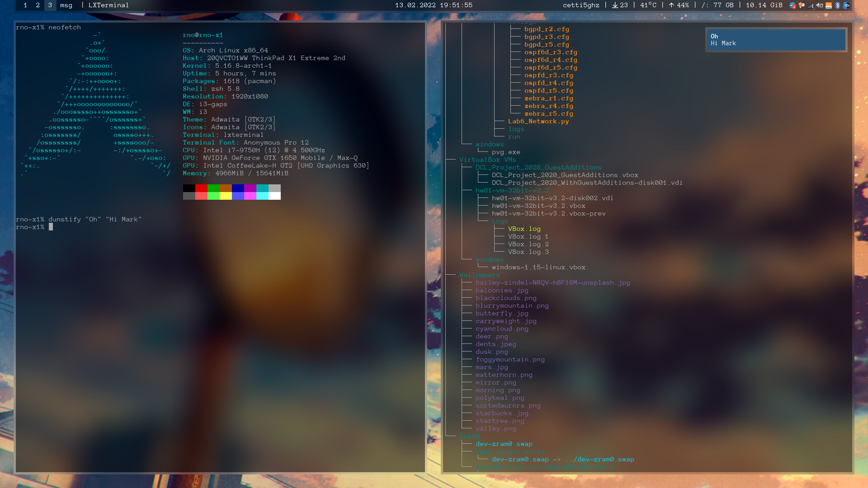Click the terminal prompt cursor line
The width and height of the screenshot is (868, 488).
click(51, 227)
